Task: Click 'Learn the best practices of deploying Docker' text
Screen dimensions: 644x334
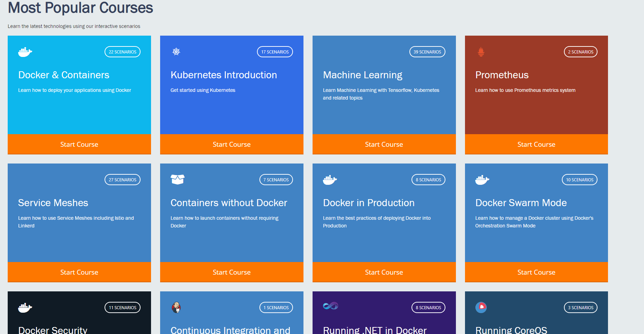Action: coord(377,222)
